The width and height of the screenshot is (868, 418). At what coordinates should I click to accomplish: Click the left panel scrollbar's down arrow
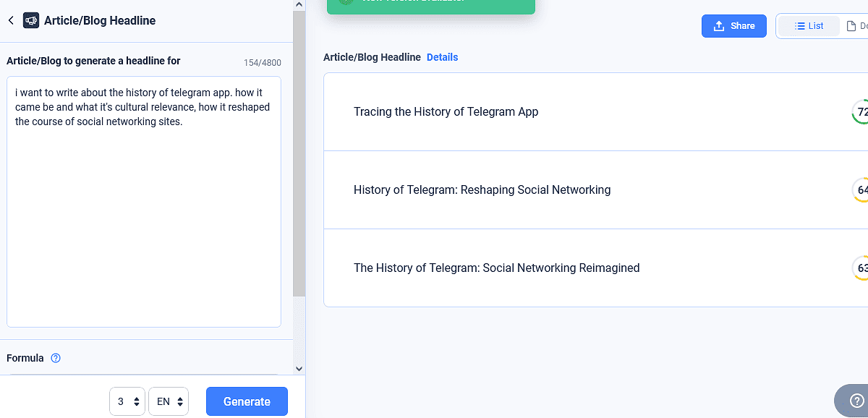(x=299, y=369)
